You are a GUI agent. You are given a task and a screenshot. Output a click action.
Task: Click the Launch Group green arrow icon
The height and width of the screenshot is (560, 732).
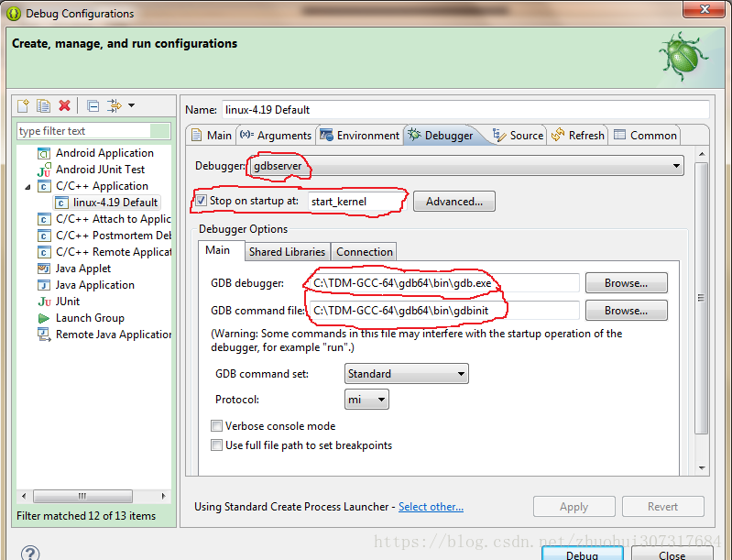pos(43,319)
